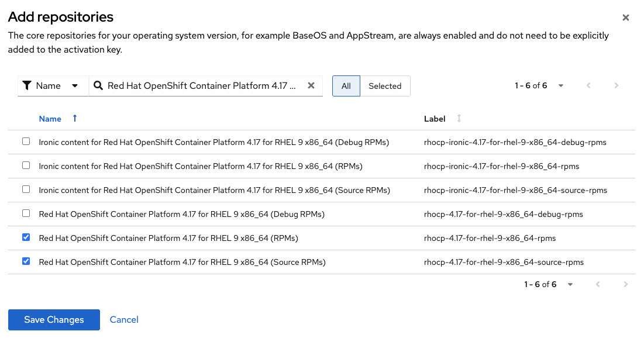Clear the search field with the X icon
Screen dimensions: 644x338
(x=311, y=85)
